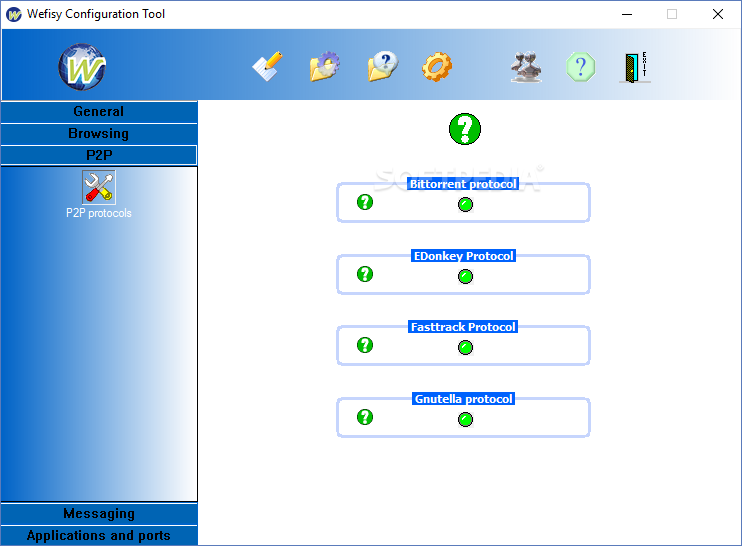
Task: Click the EDonkey Protocol group title
Action: (463, 256)
